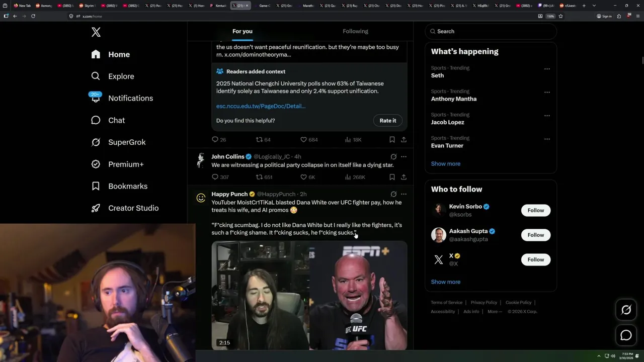Repost the post with 64 reposts
This screenshot has height=362, width=644.
tap(263, 140)
